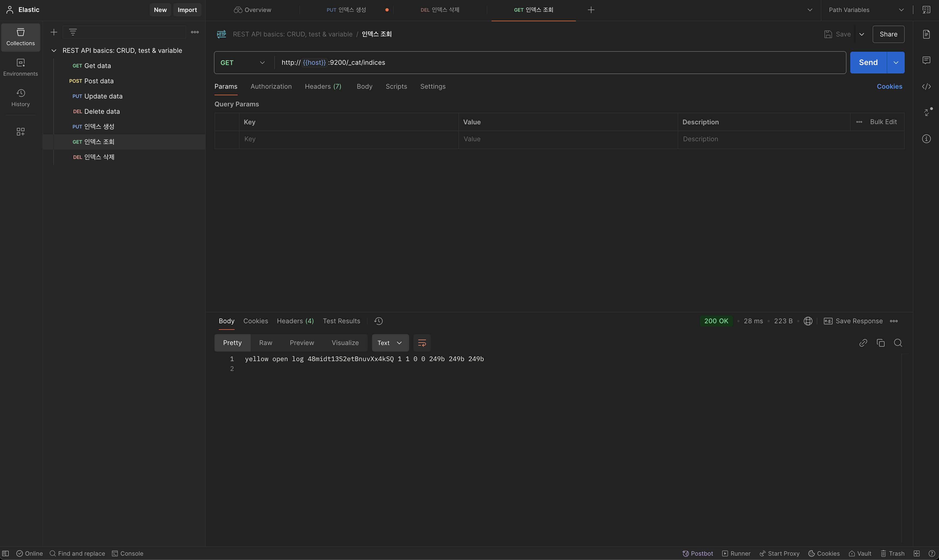Open the request info icon
The image size is (939, 560).
926,139
